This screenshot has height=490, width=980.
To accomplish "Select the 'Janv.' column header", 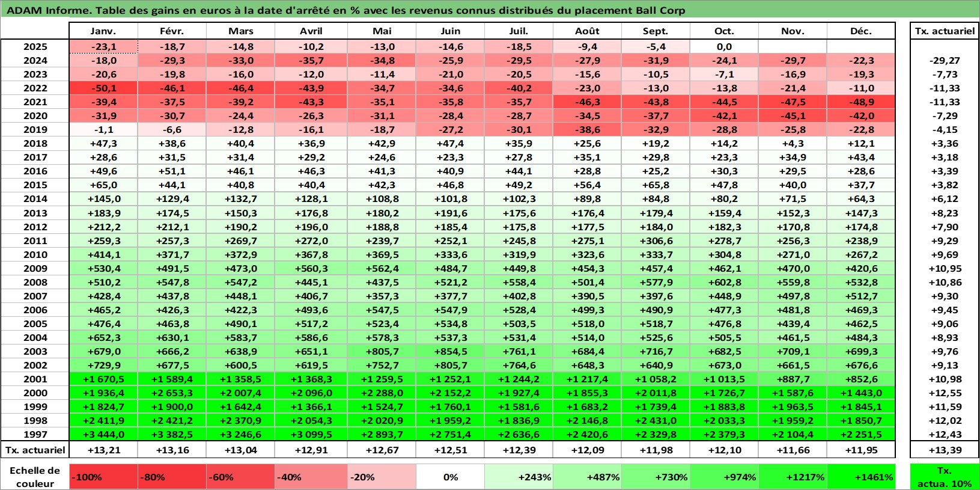I will pos(104,31).
